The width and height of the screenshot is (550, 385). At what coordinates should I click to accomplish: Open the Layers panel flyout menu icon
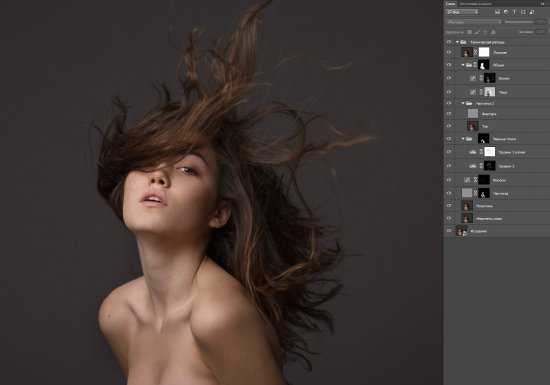(x=543, y=4)
